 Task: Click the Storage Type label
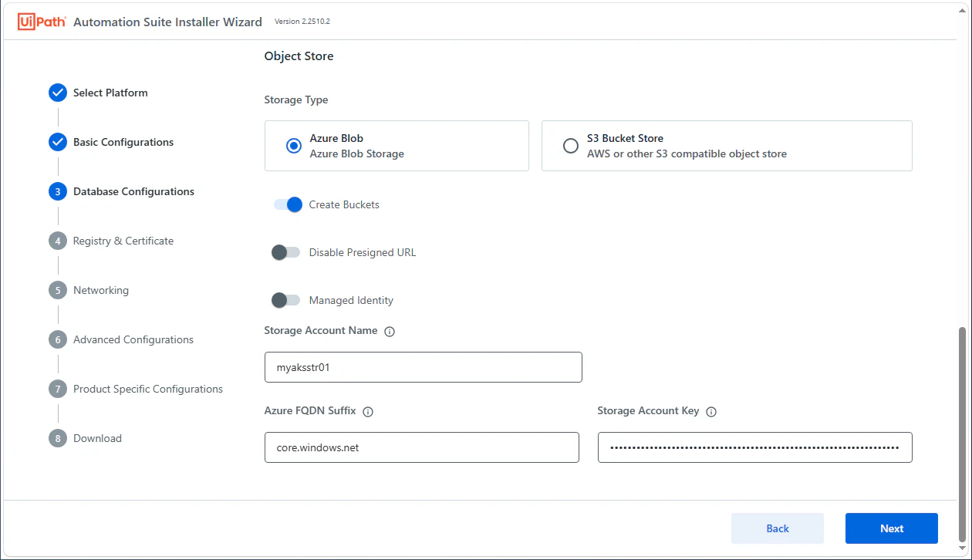pos(296,100)
